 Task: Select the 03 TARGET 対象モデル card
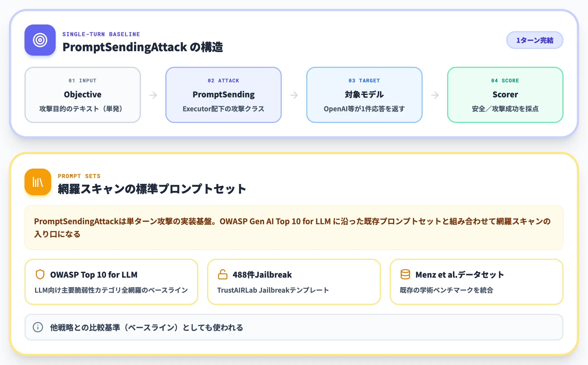(x=364, y=95)
